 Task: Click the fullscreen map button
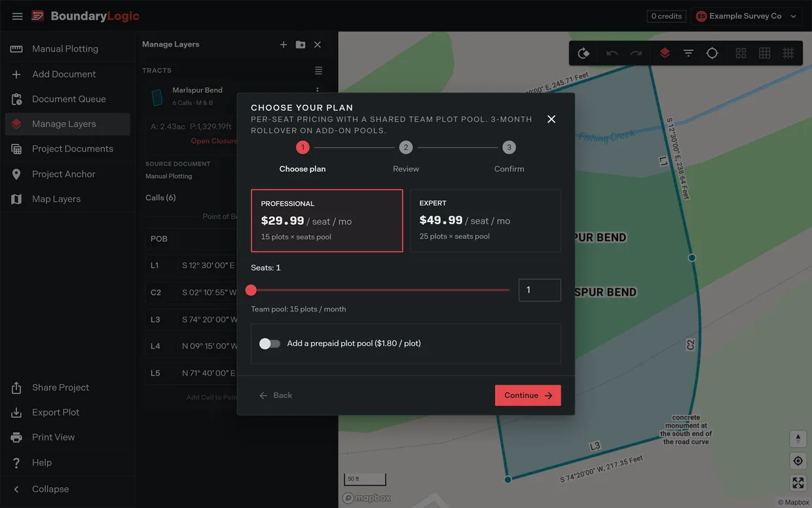798,483
